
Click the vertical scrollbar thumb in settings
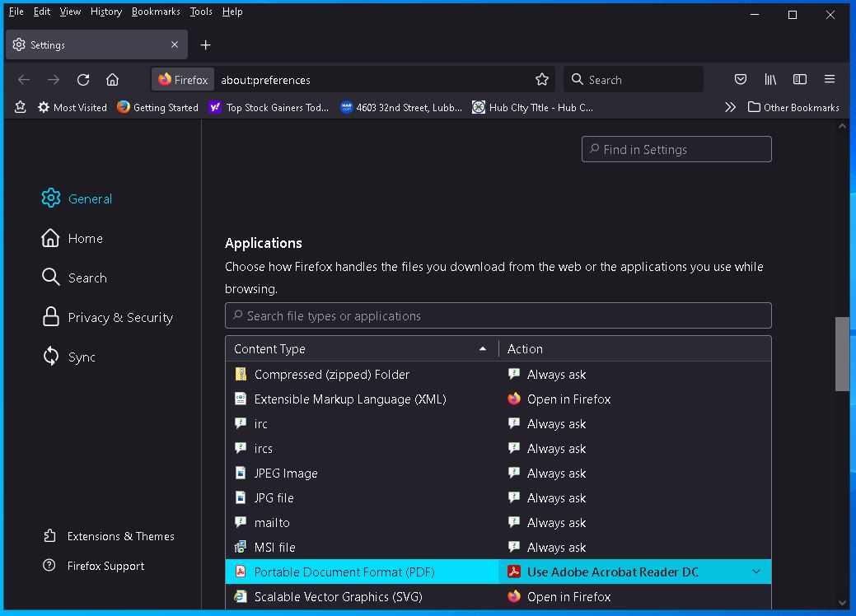(842, 354)
